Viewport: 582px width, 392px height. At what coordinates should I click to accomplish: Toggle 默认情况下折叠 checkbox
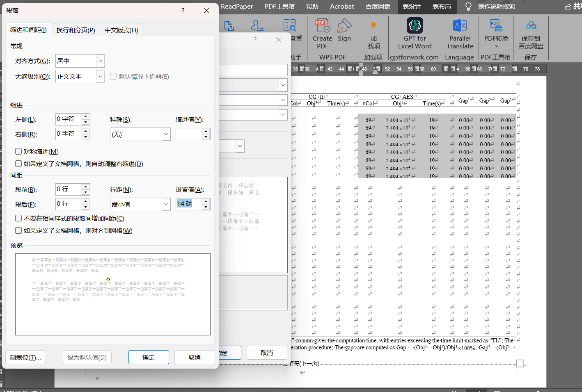pyautogui.click(x=113, y=76)
